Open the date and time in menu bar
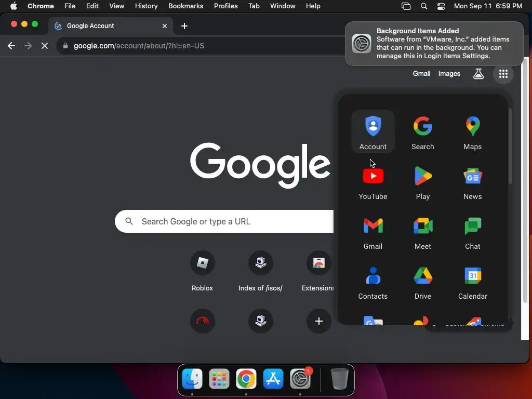Screen dimensions: 532x399 pyautogui.click(x=488, y=6)
